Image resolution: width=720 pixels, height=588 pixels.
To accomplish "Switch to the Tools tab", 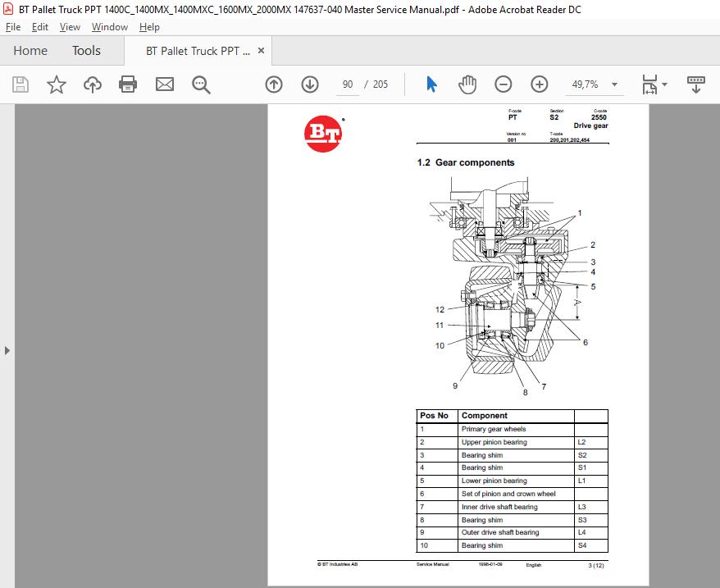I will [86, 51].
